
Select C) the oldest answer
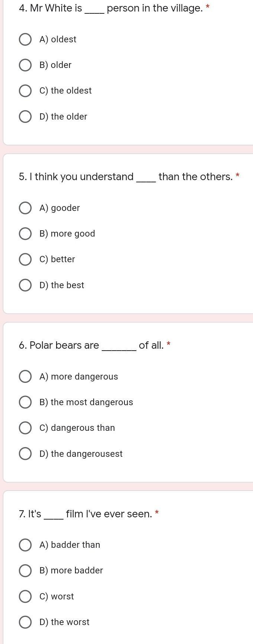click(x=25, y=91)
